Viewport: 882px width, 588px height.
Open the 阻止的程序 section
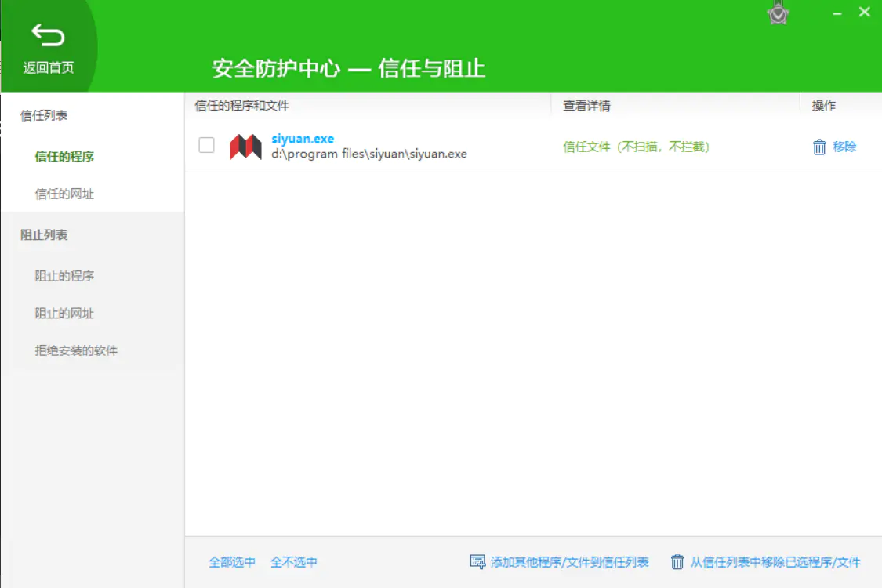pyautogui.click(x=64, y=276)
